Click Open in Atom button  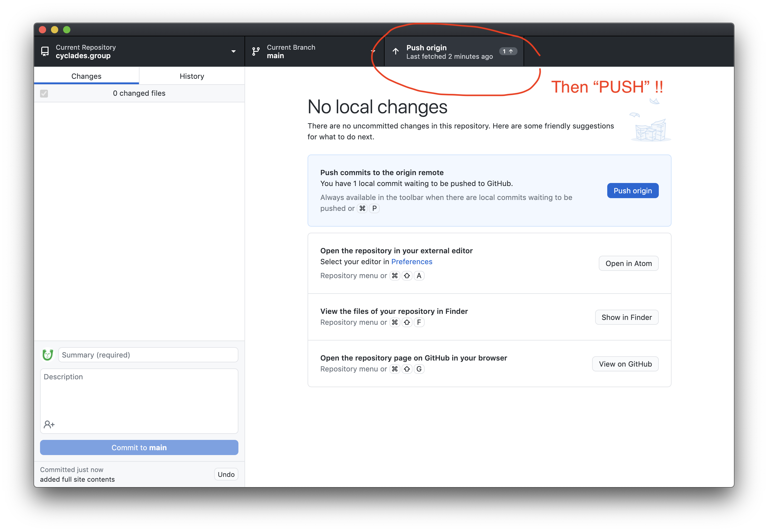coord(628,263)
